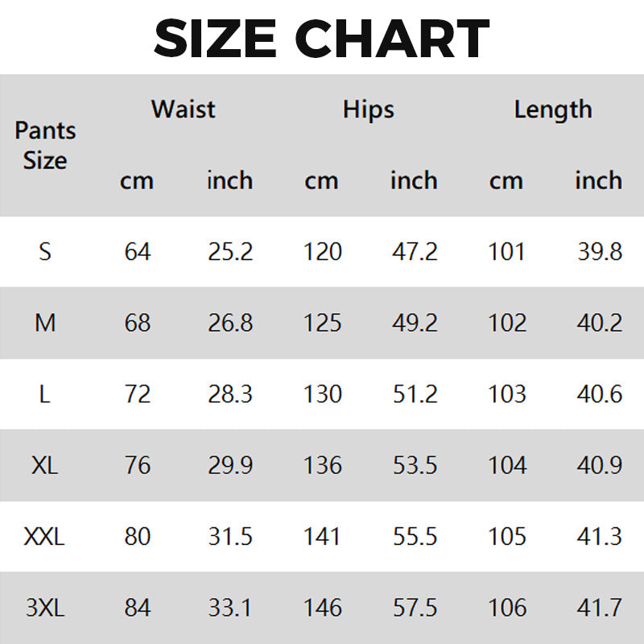The height and width of the screenshot is (644, 644).
Task: Click the SIZE CHART title
Action: pos(322,38)
